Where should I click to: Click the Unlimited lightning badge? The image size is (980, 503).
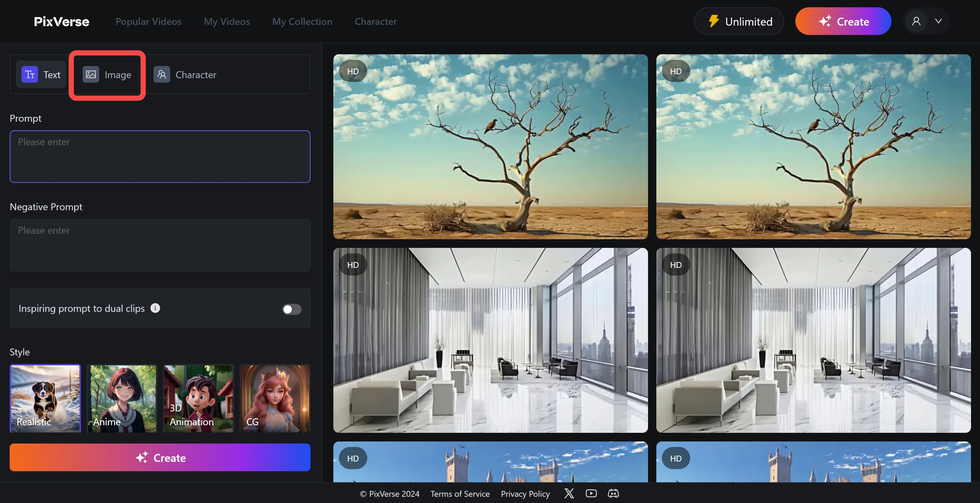(x=739, y=21)
